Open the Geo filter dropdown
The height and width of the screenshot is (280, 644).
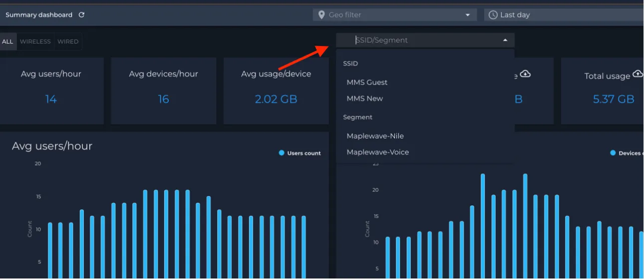pyautogui.click(x=394, y=15)
